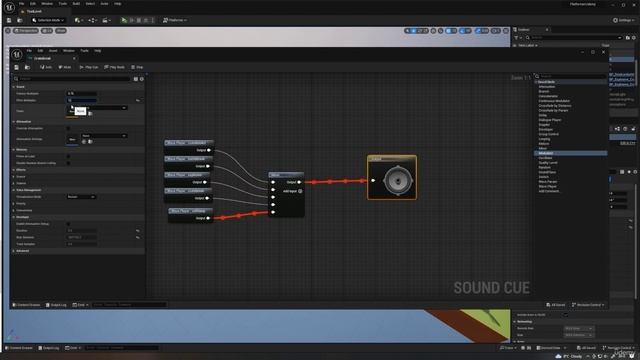Select Modulator in the Palette list

pyautogui.click(x=570, y=153)
